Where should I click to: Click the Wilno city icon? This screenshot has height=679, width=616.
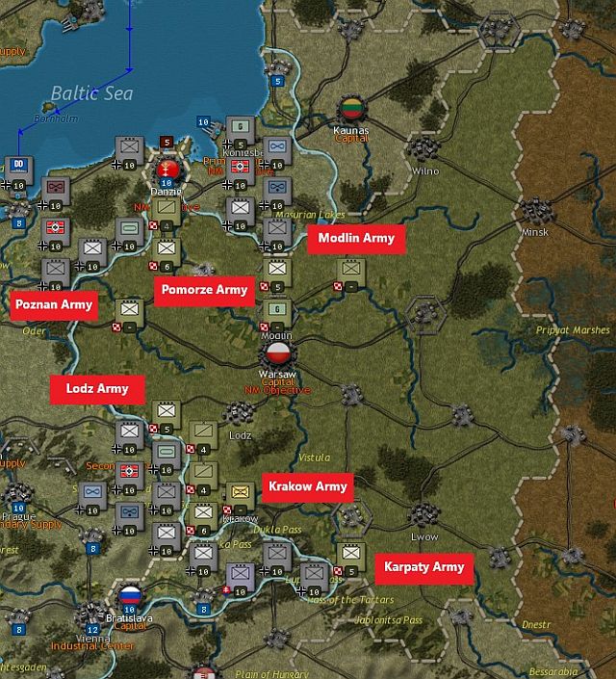click(423, 148)
